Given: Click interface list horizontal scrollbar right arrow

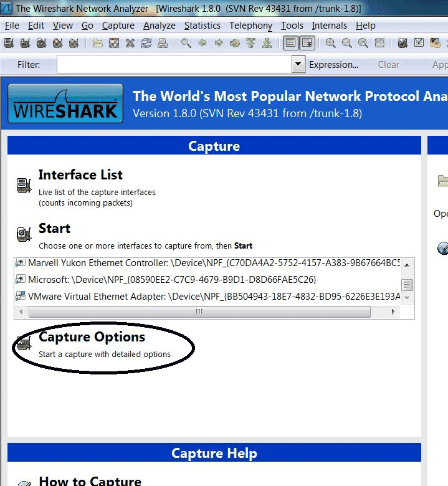Looking at the screenshot, I should tap(393, 312).
